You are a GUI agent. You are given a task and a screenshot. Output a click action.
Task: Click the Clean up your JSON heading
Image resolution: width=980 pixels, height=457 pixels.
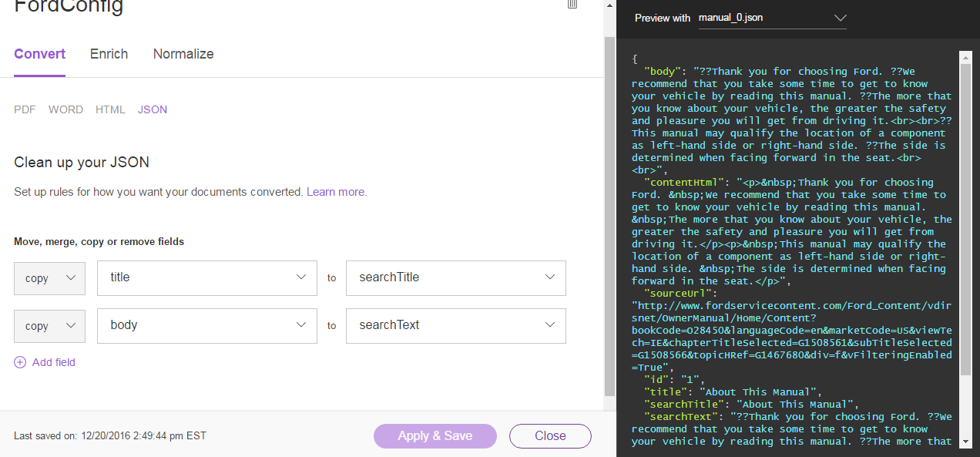[x=82, y=163]
